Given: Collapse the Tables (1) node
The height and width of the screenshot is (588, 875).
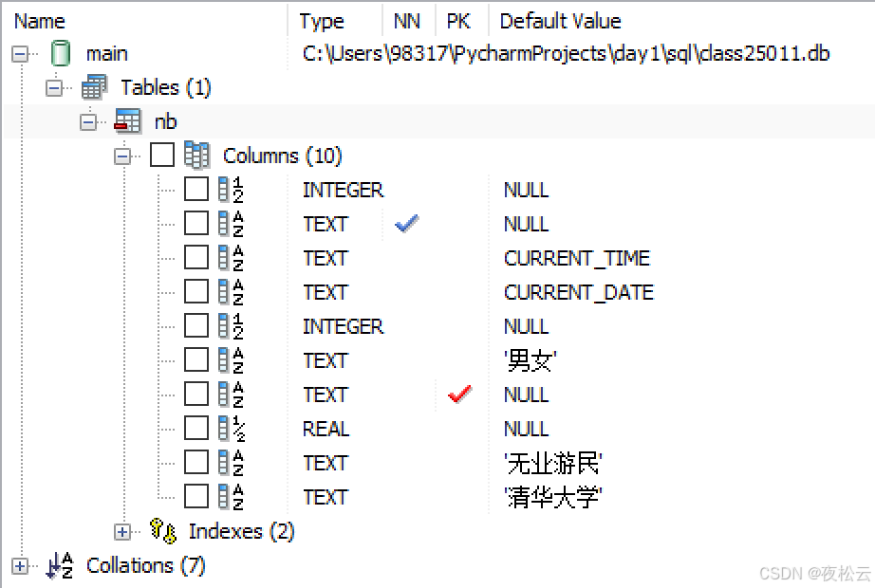Looking at the screenshot, I should click(54, 88).
